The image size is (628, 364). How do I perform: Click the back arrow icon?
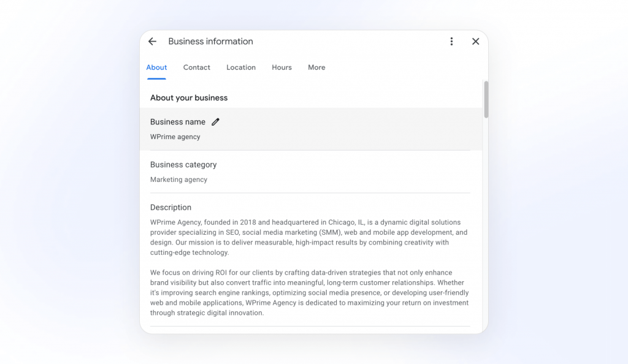point(153,42)
